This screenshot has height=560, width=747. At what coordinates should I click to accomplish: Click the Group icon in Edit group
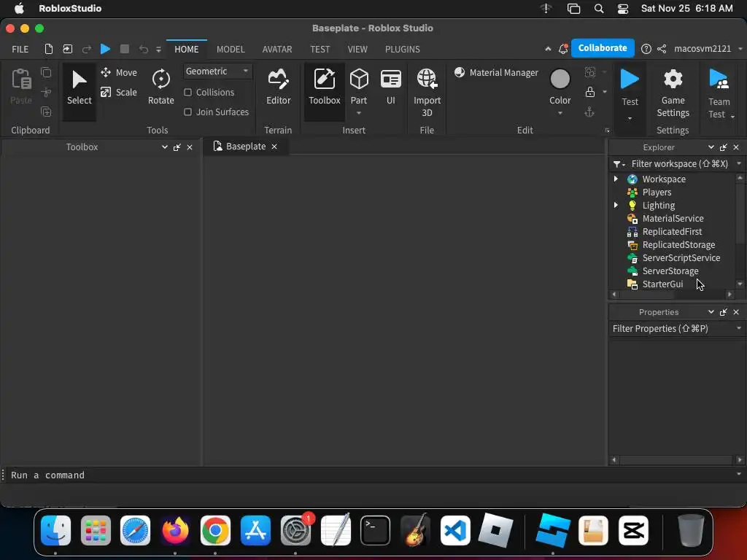click(589, 72)
